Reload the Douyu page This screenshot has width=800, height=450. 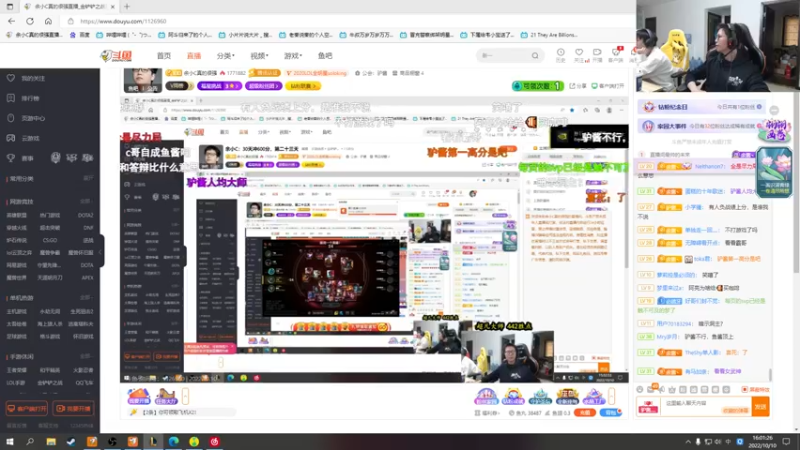[30, 21]
